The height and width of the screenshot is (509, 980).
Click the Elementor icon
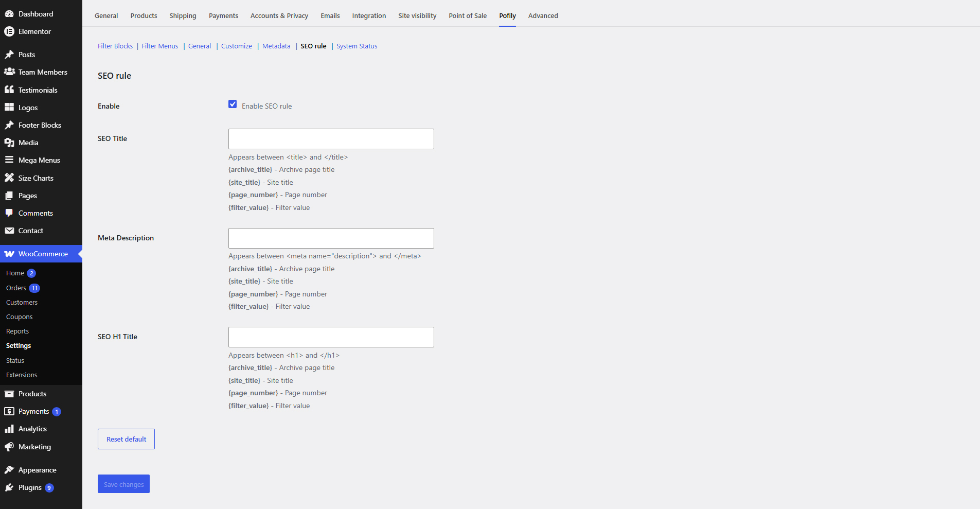coord(9,31)
